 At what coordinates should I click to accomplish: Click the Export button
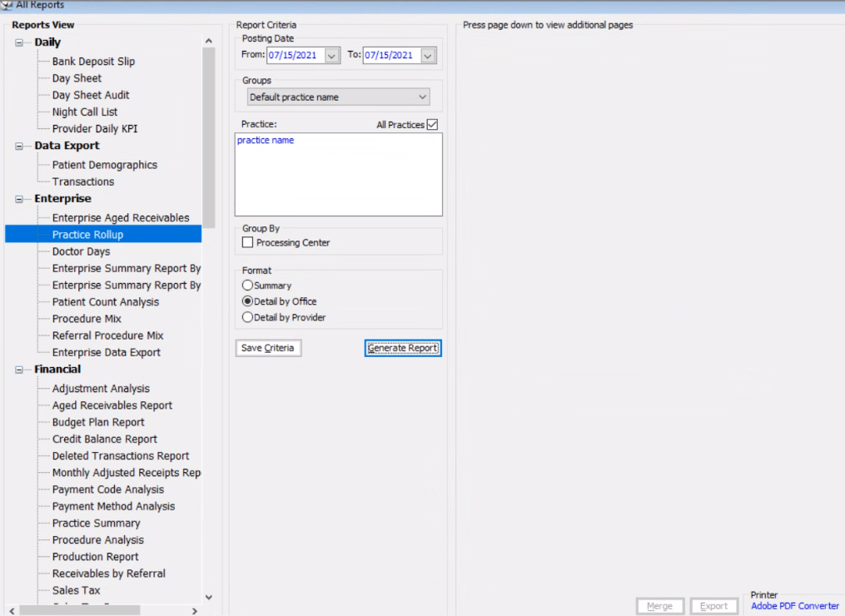tap(714, 606)
